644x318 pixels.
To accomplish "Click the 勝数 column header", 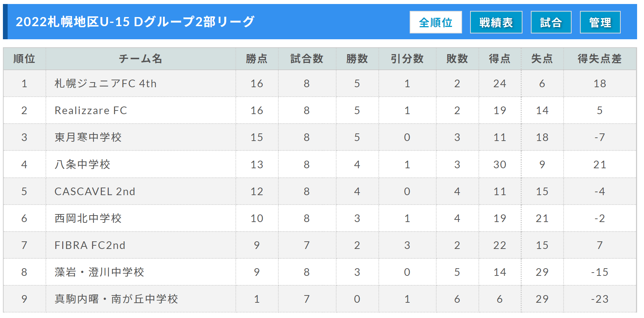I will pyautogui.click(x=357, y=59).
